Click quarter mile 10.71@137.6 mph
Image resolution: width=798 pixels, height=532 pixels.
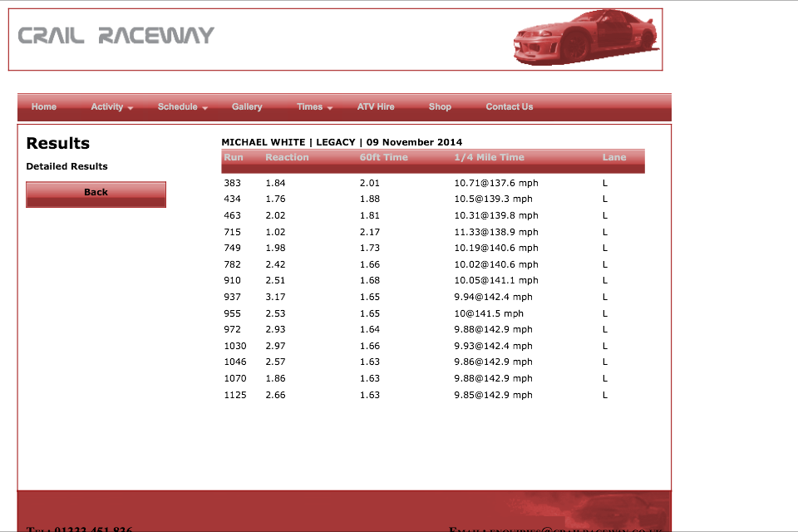(496, 183)
